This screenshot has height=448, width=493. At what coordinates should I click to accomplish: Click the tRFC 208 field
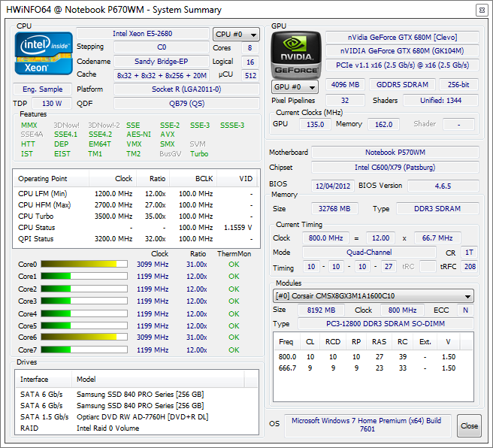(470, 267)
